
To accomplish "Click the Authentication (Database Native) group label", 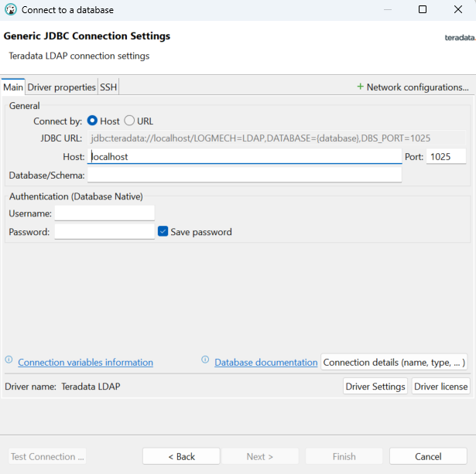I will tap(76, 196).
